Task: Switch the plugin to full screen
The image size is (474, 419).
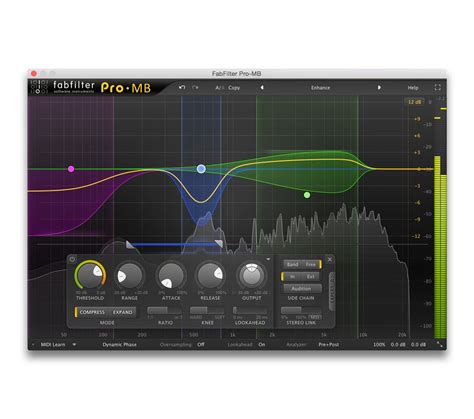Action: [438, 87]
